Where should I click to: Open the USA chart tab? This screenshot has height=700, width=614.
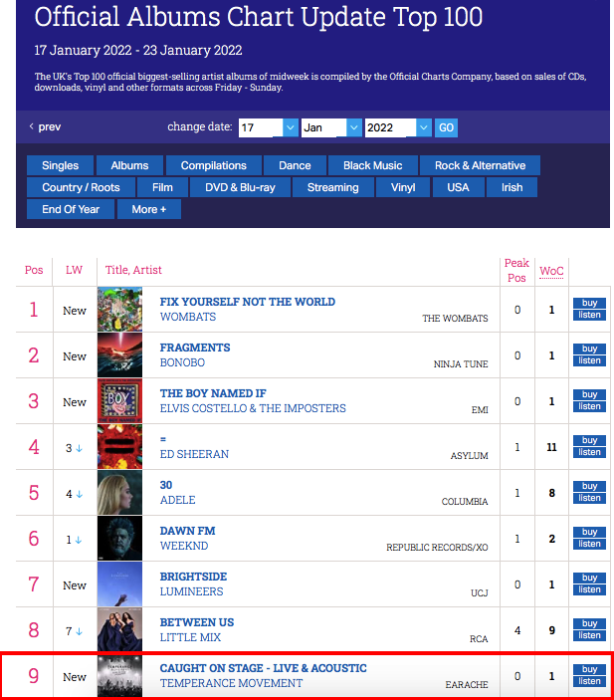(458, 187)
